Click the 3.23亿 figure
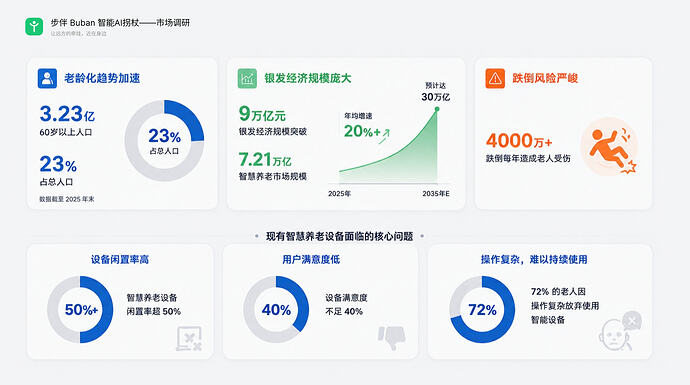Viewport: 690px width, 385px height. 67,114
